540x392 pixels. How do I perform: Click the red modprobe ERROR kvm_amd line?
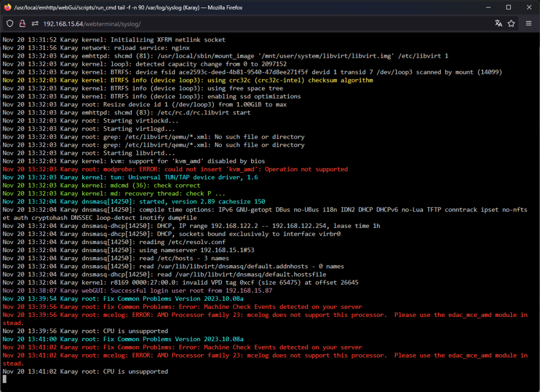pos(175,169)
